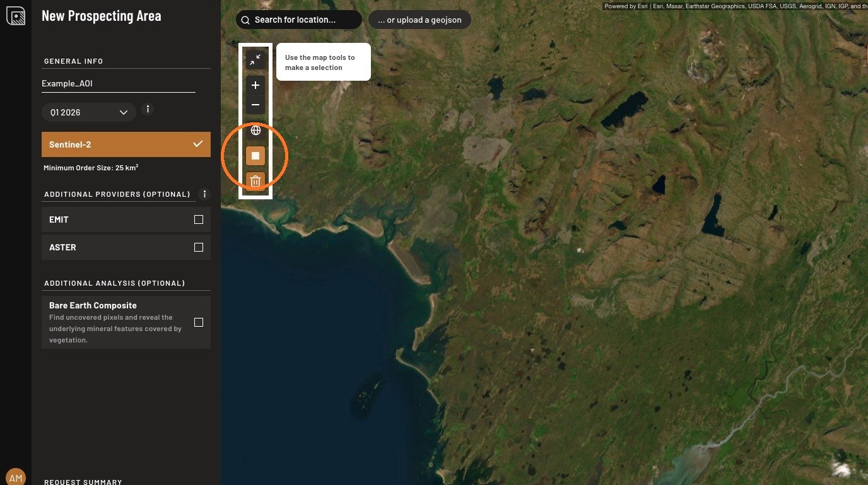This screenshot has width=868, height=485.
Task: Open the AM user avatar
Action: pyautogui.click(x=16, y=477)
